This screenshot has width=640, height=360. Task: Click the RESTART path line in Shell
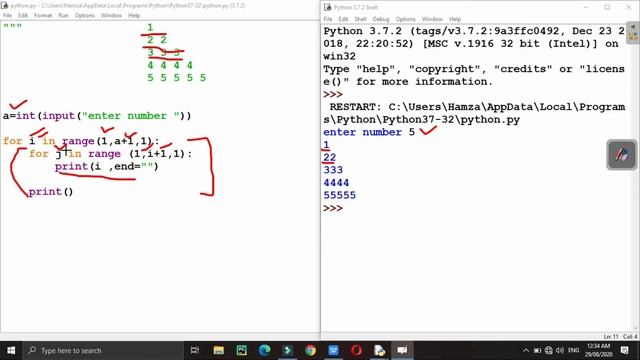474,113
